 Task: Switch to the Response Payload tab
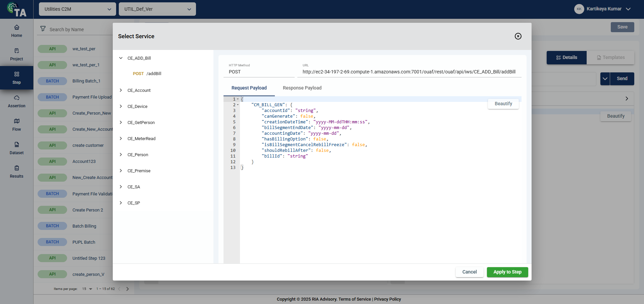(302, 88)
